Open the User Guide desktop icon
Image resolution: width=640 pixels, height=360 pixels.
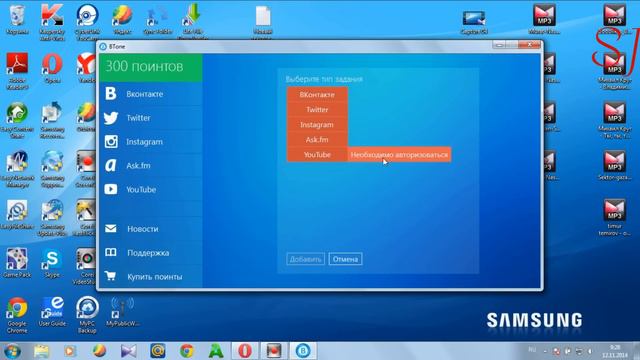click(52, 312)
